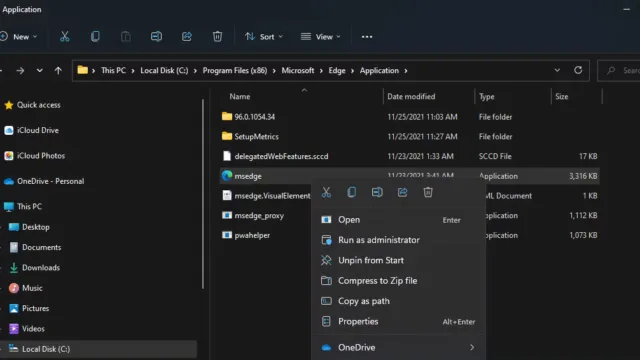
Task: Click the Music icon in the sidebar
Action: coord(13,288)
